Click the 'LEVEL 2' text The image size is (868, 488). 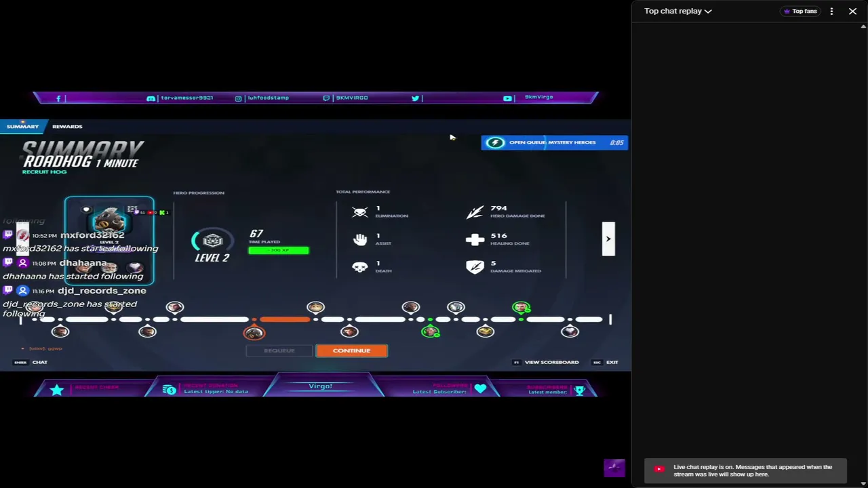point(212,258)
